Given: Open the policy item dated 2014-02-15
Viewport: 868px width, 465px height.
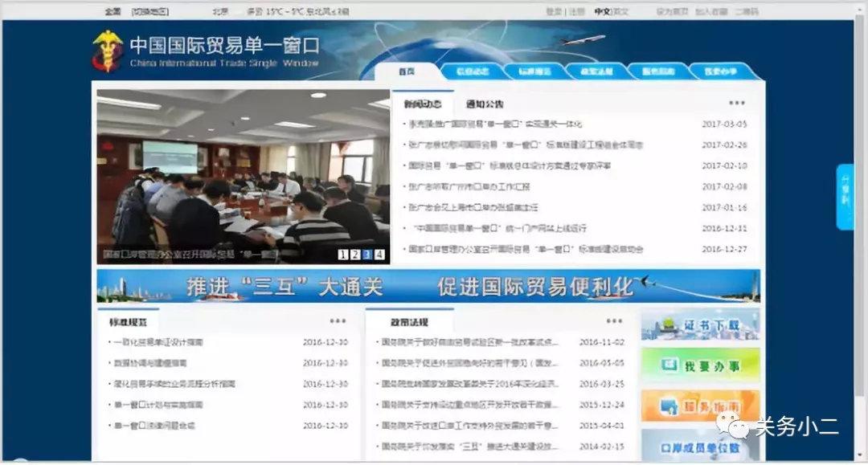Looking at the screenshot, I should pos(469,447).
